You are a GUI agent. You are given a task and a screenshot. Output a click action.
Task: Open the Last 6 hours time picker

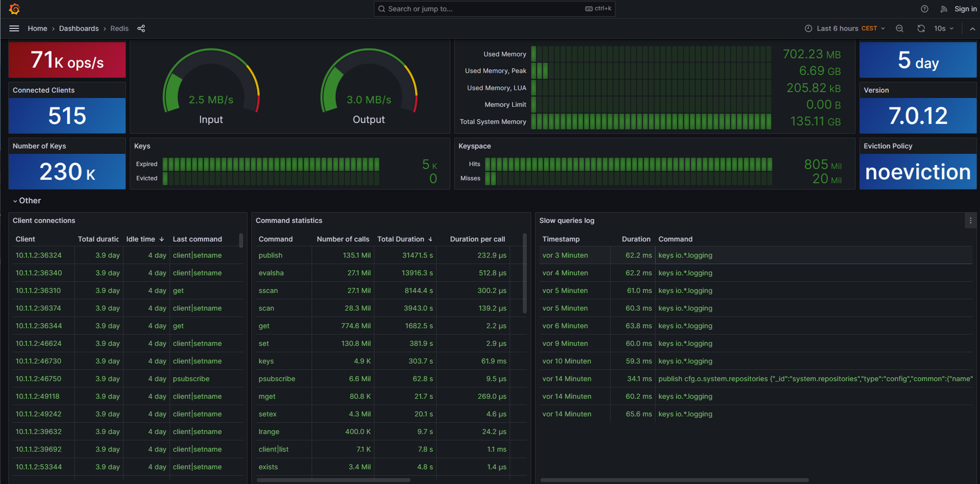845,28
